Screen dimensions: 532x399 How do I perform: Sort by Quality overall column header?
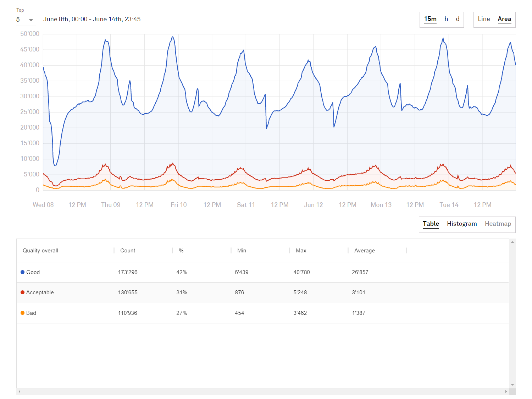pos(40,251)
